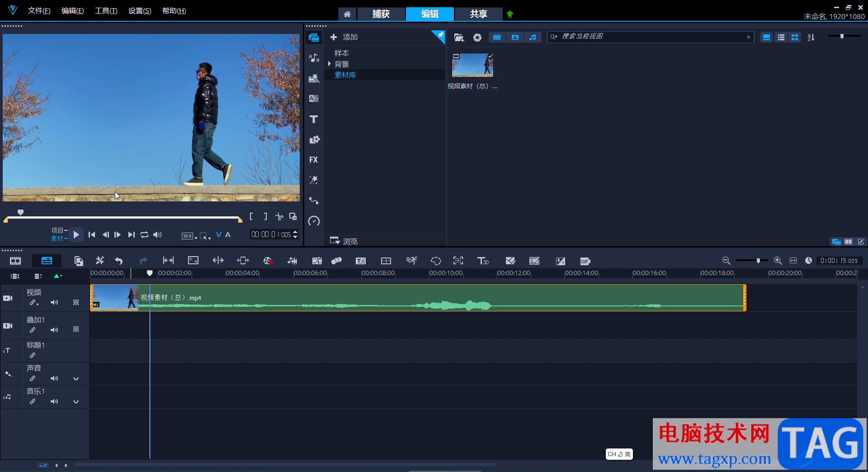Set mark-out bracket in preview
This screenshot has width=868, height=472.
coord(265,217)
